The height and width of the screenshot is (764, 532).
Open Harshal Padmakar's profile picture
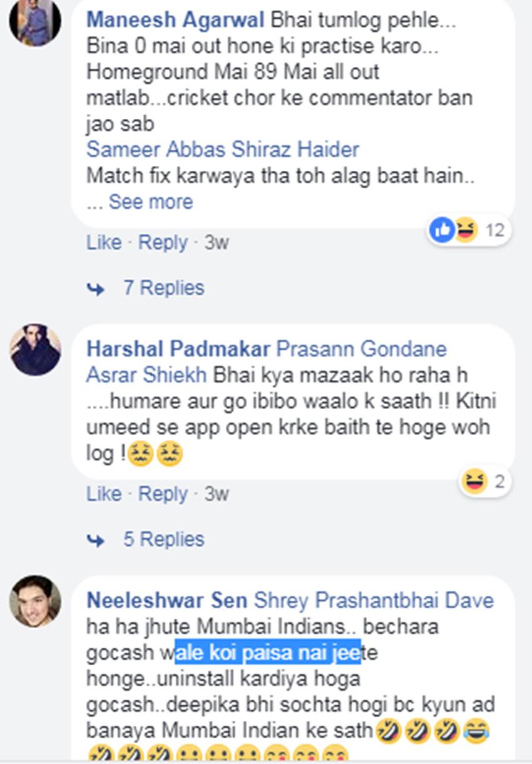point(35,350)
